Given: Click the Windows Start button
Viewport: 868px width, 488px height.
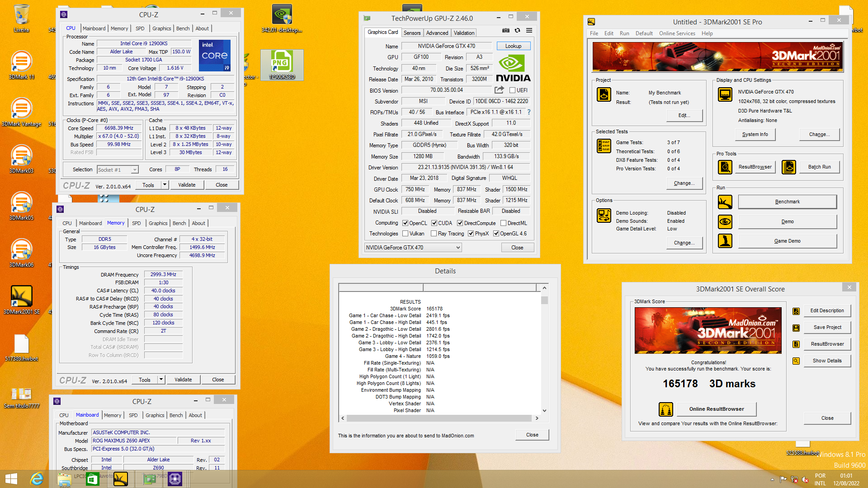Looking at the screenshot, I should (11, 479).
